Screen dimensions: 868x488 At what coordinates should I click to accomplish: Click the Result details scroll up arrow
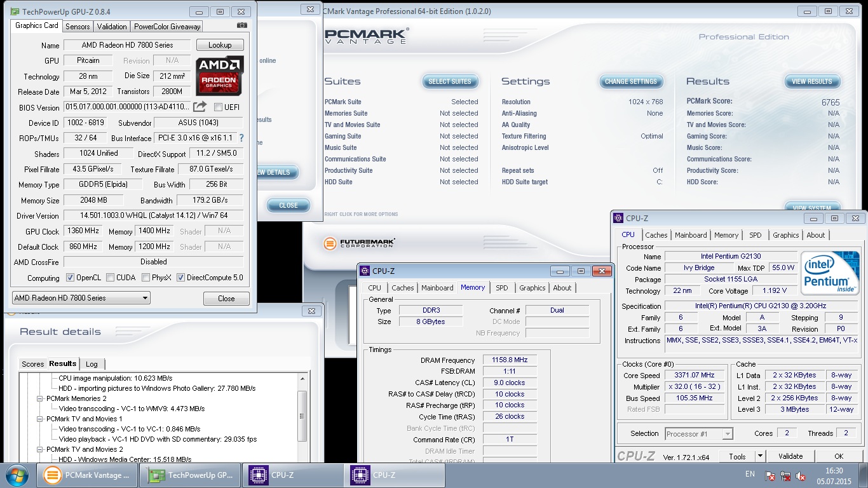(x=302, y=379)
